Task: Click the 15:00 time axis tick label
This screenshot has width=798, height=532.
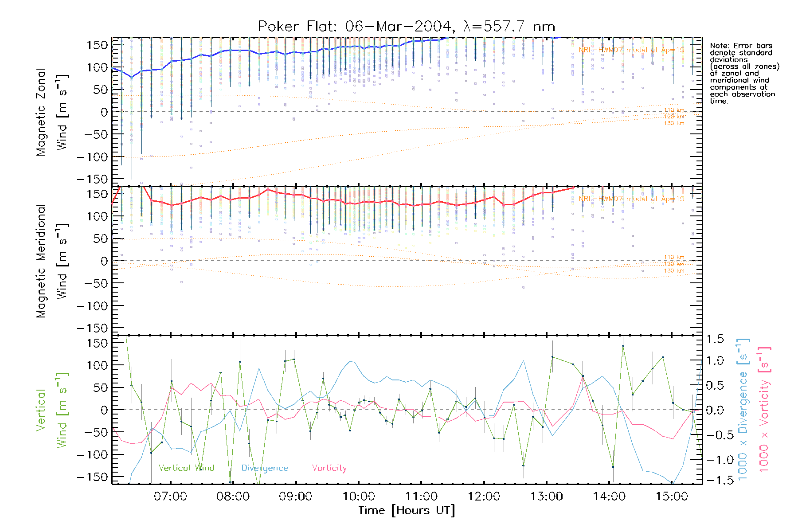Action: click(672, 497)
